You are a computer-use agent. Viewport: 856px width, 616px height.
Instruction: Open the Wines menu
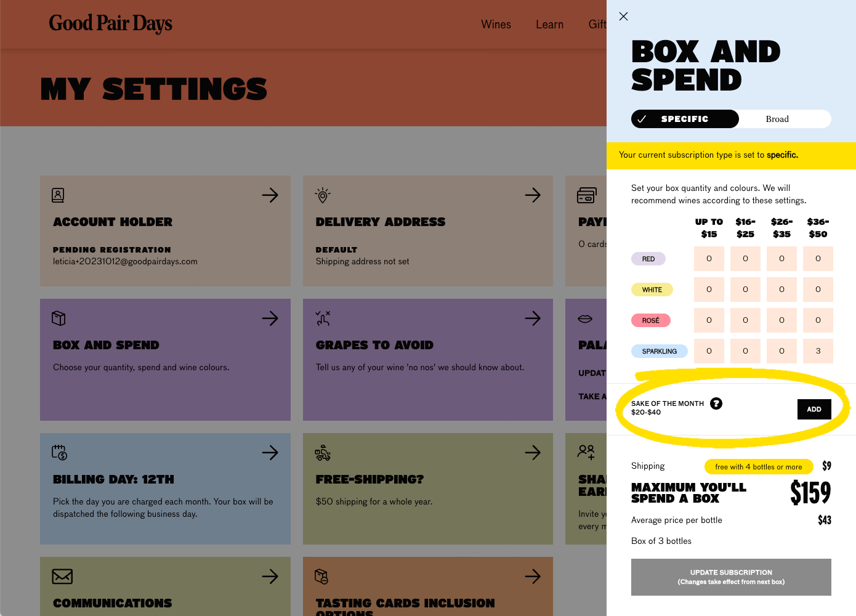pyautogui.click(x=496, y=25)
